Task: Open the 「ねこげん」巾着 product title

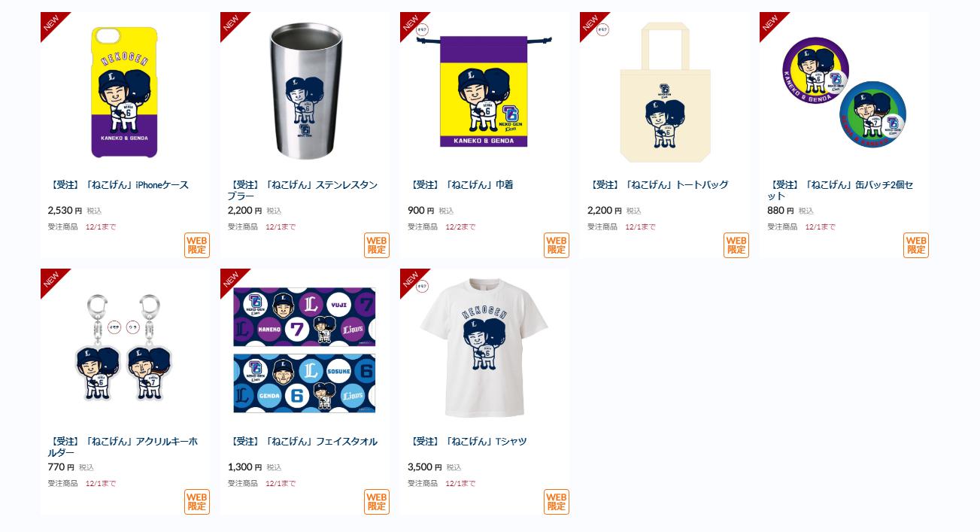Action: tap(460, 184)
